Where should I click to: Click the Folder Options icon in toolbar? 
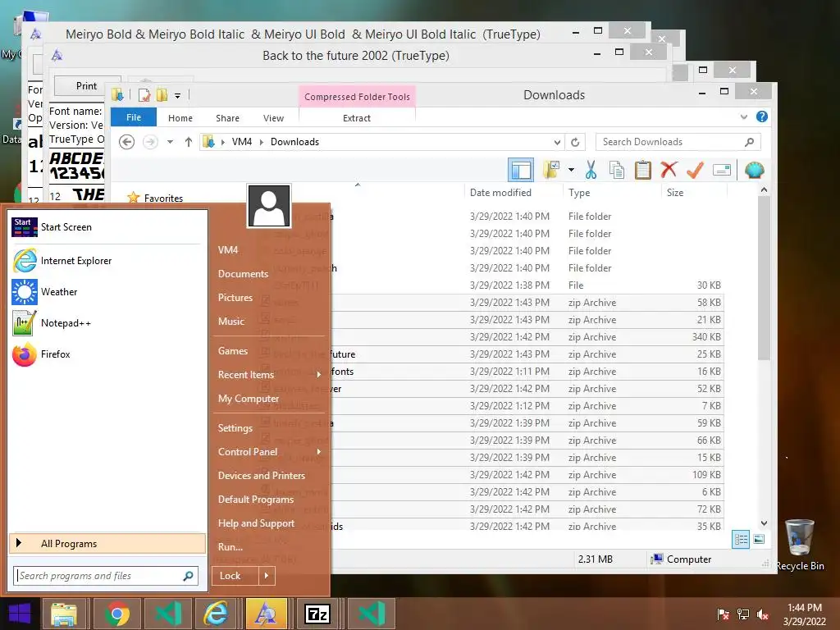click(x=550, y=170)
